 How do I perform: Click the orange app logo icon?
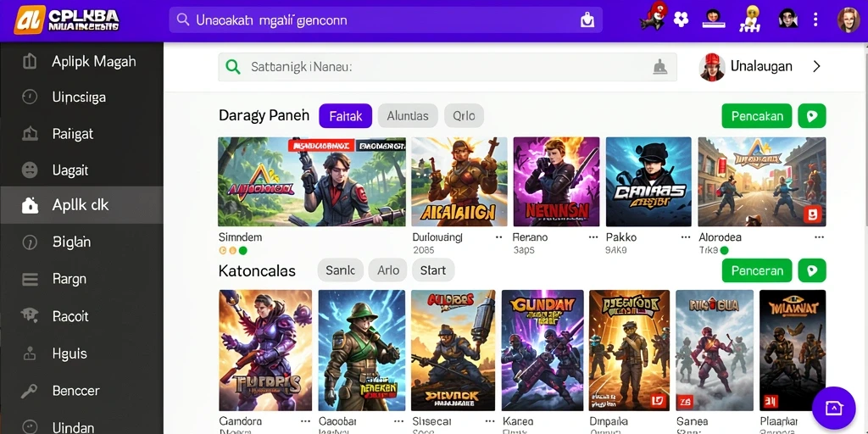pos(30,20)
